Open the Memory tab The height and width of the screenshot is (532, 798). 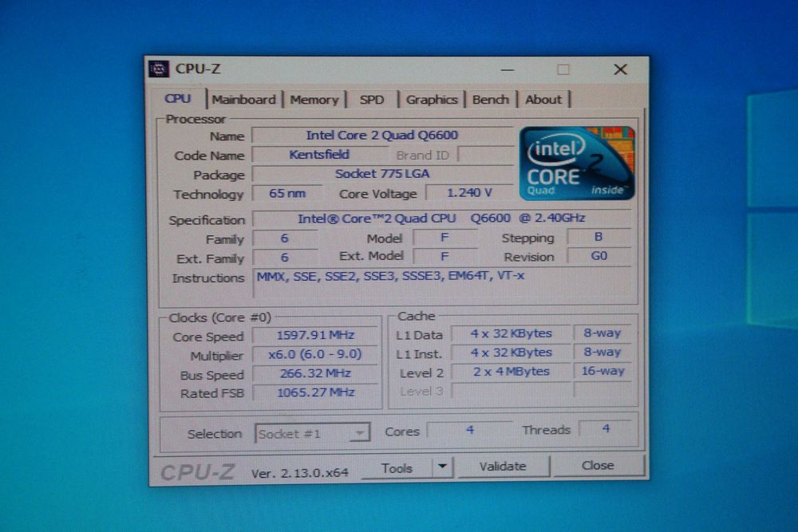coord(314,100)
